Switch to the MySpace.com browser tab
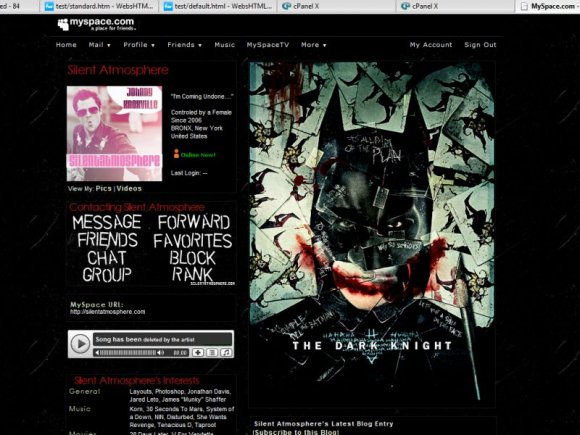 click(x=548, y=6)
